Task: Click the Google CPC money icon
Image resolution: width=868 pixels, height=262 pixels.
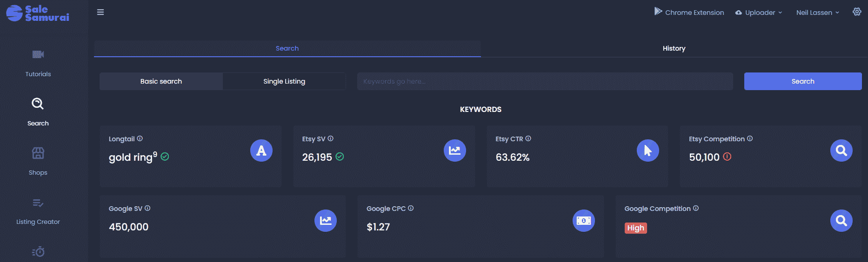Action: pyautogui.click(x=584, y=221)
